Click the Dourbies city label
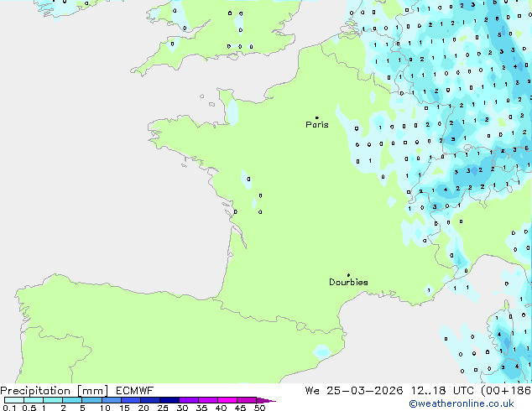This screenshot has height=411, width=532. click(348, 282)
